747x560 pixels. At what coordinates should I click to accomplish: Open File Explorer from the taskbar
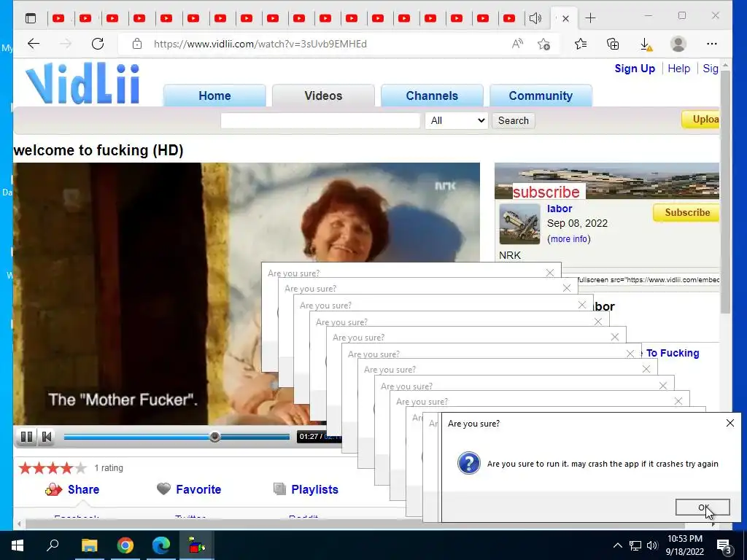tap(89, 545)
